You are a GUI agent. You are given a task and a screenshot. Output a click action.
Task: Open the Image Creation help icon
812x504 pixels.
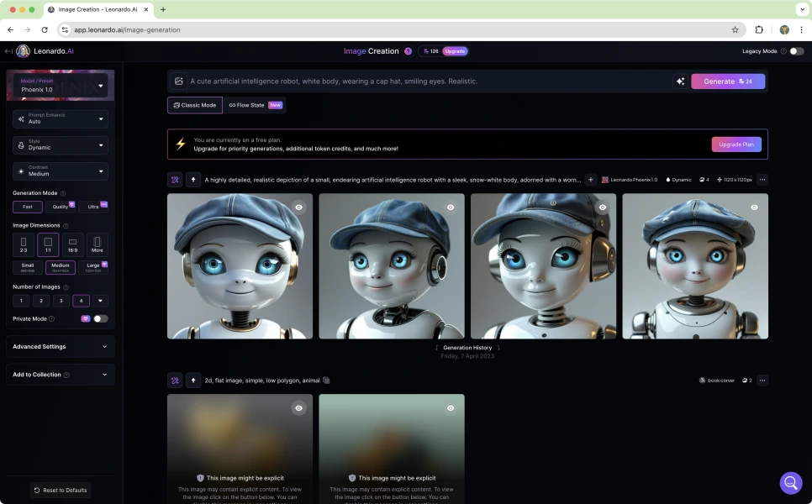pos(408,51)
